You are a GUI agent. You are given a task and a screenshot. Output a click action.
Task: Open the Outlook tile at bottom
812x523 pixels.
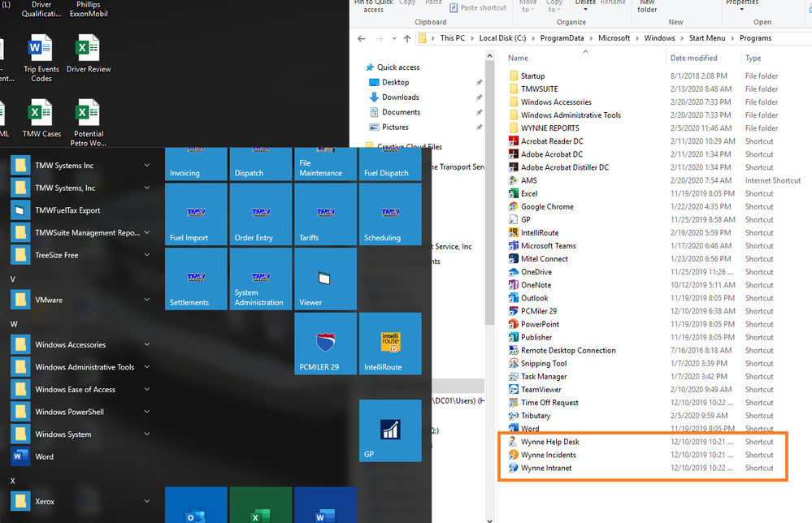(196, 505)
